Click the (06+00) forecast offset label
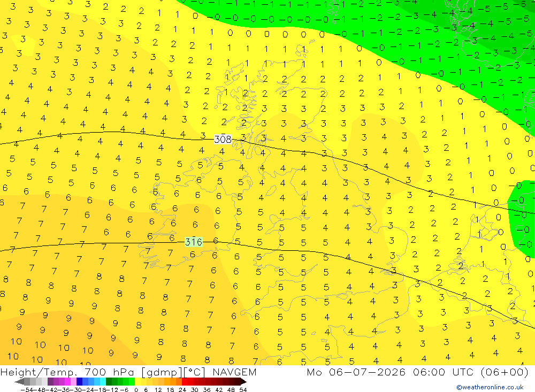This screenshot has width=535, height=392. click(505, 372)
